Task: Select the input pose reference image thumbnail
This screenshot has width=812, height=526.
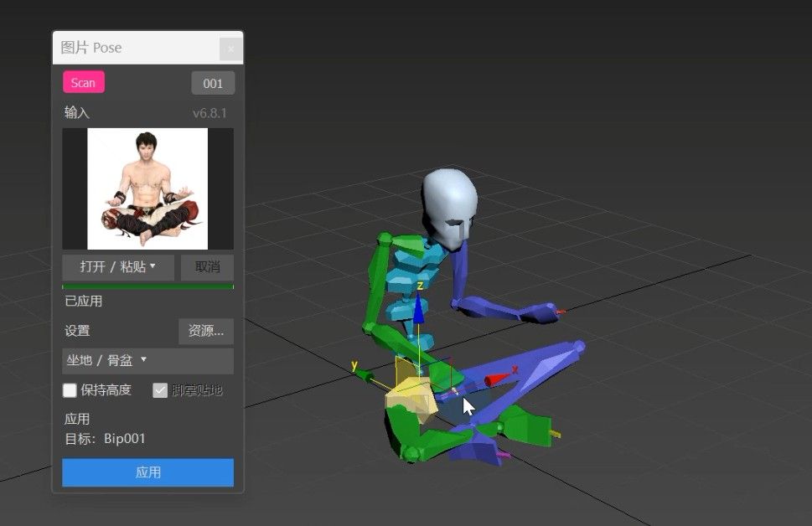Action: 147,189
